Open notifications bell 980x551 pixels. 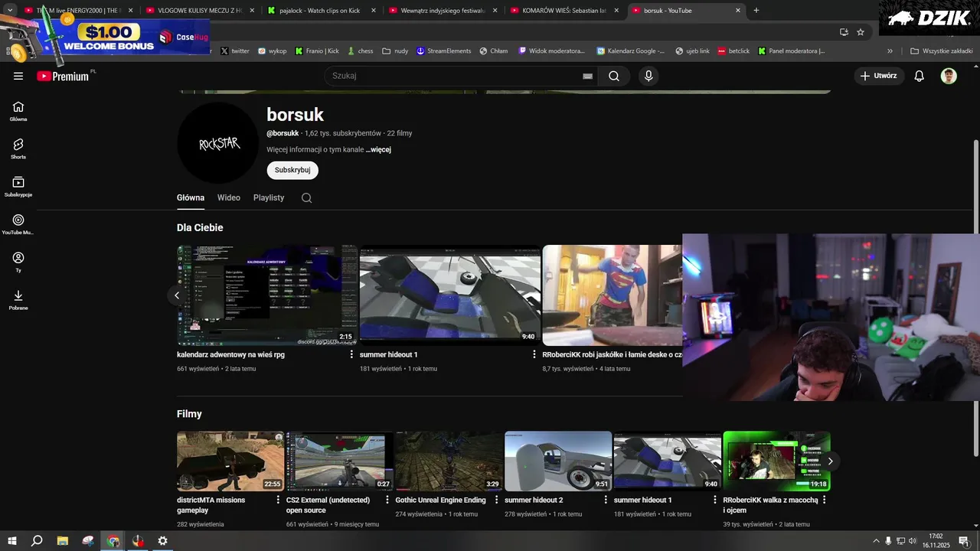click(920, 76)
